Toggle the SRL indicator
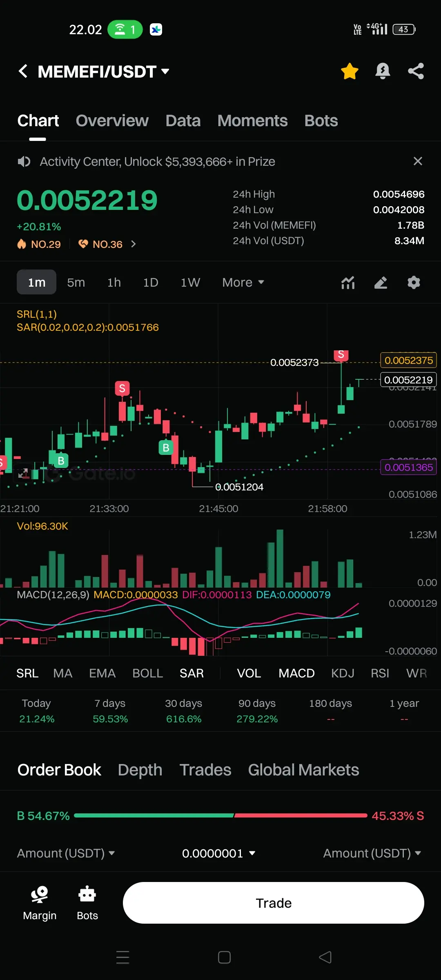Viewport: 441px width, 980px height. point(27,673)
